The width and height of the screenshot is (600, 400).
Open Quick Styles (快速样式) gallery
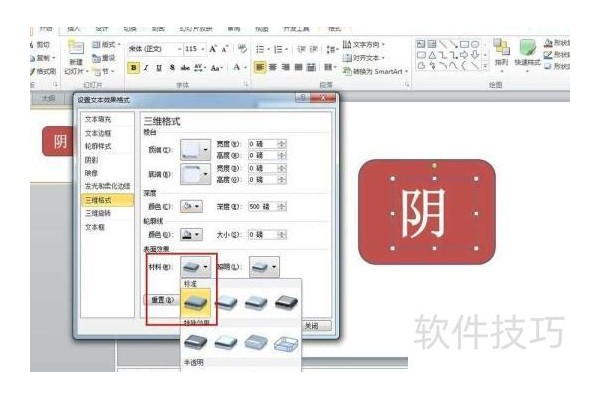527,54
